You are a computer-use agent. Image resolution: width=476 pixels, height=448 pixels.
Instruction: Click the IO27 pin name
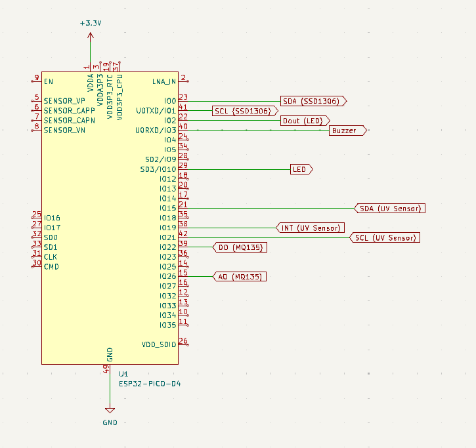(168, 286)
